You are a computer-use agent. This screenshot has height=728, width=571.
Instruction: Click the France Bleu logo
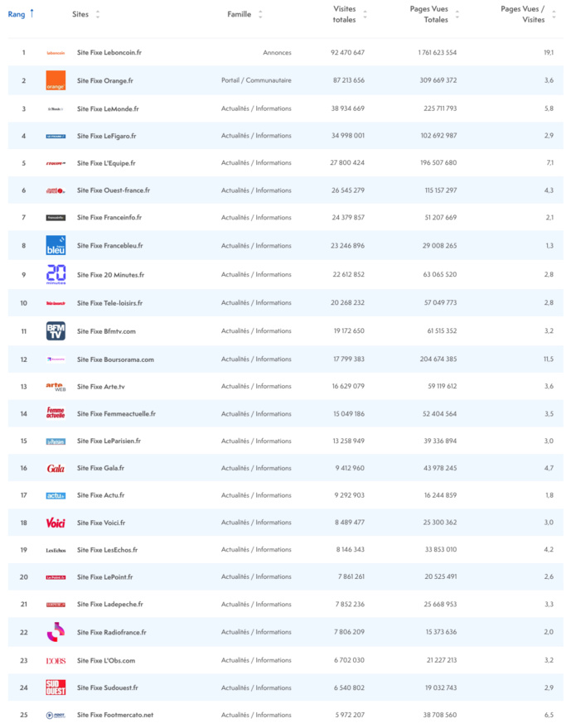pyautogui.click(x=56, y=245)
